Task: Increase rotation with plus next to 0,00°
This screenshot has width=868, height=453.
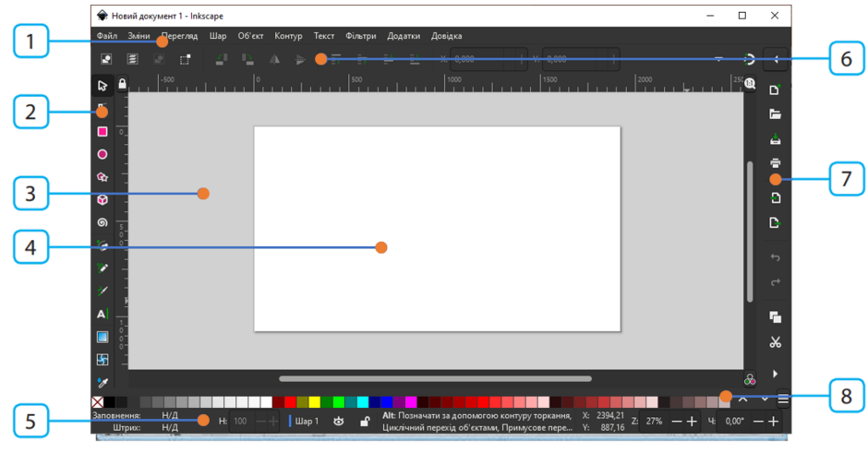Action: tap(773, 422)
